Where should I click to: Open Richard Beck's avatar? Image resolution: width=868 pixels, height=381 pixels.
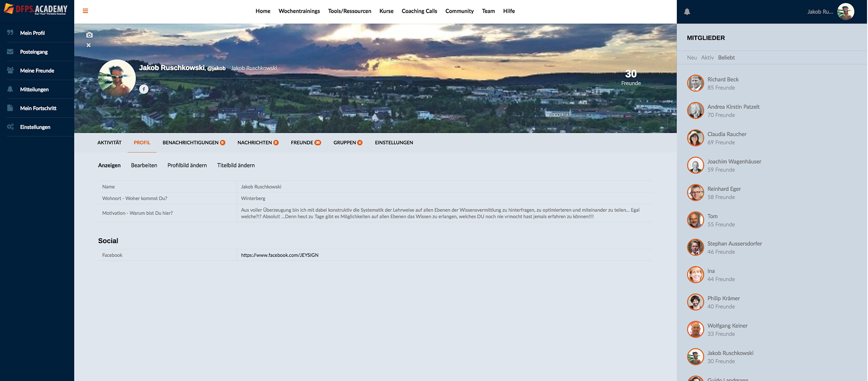[695, 83]
